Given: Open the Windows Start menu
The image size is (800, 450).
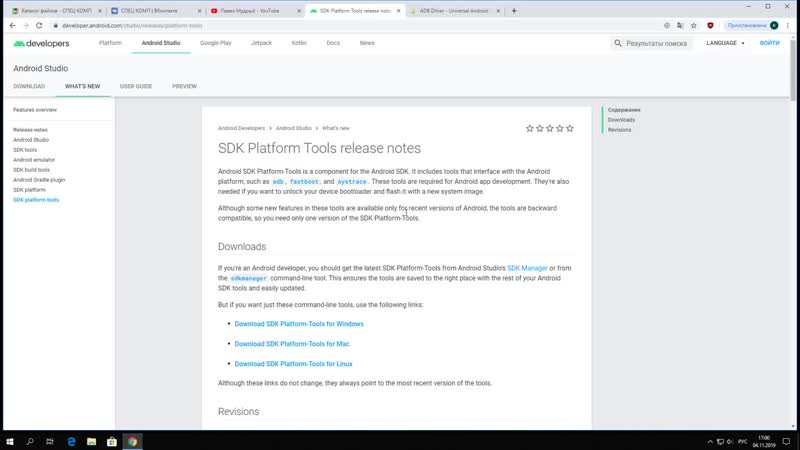Looking at the screenshot, I should point(8,441).
